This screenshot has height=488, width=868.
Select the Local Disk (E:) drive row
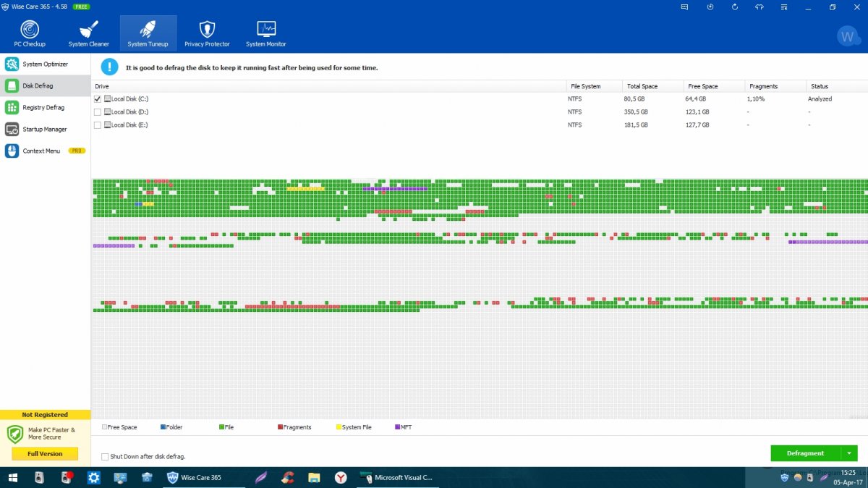129,125
